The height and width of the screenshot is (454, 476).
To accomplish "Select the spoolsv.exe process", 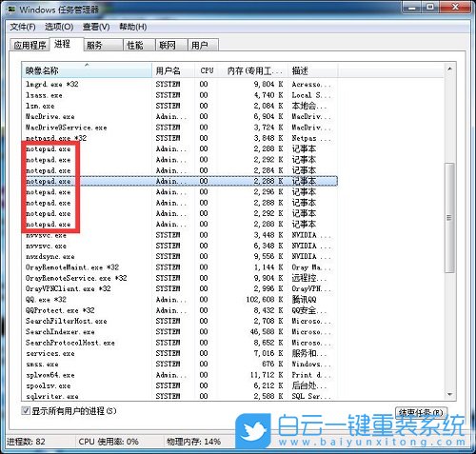I will pos(180,385).
